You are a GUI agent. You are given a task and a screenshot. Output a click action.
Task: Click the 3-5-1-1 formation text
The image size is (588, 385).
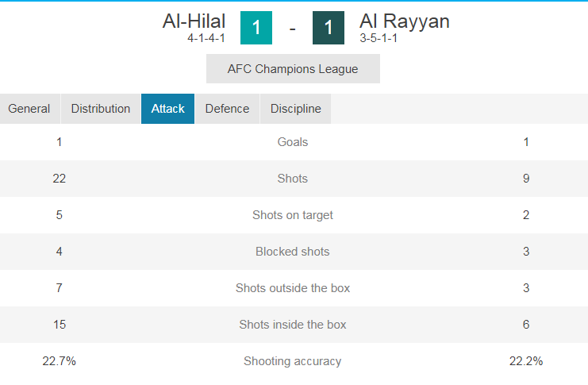coord(379,38)
